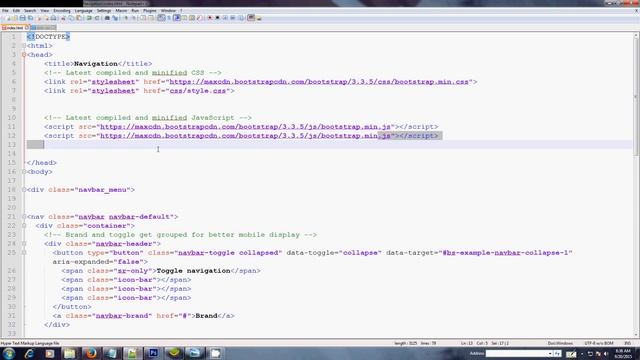Switch to the second document tab
The image size is (640, 360).
43,28
